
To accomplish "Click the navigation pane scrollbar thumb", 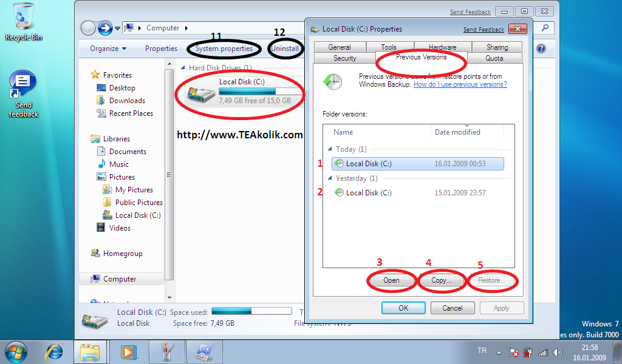I will click(169, 174).
